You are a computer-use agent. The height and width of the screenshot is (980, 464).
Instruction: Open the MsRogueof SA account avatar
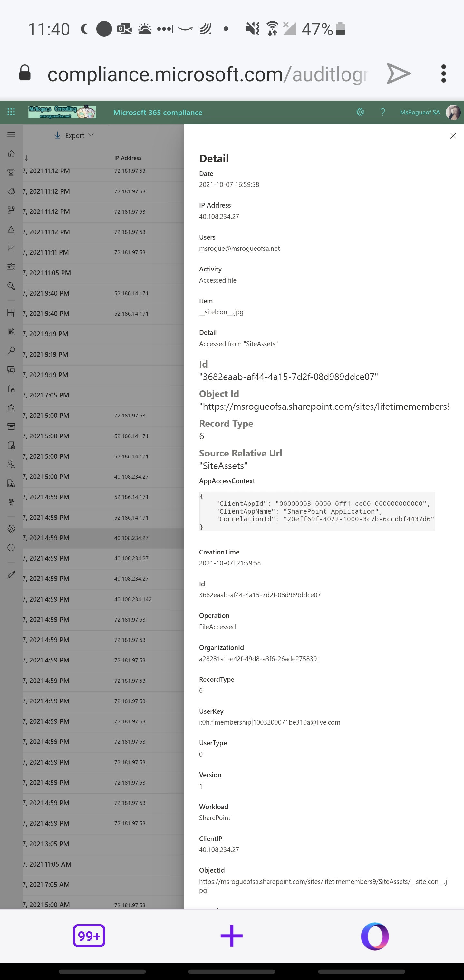point(453,112)
